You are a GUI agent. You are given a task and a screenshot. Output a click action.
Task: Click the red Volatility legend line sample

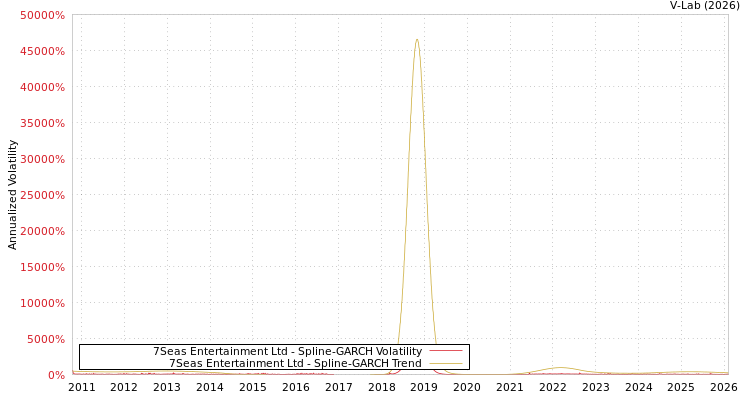tap(446, 351)
